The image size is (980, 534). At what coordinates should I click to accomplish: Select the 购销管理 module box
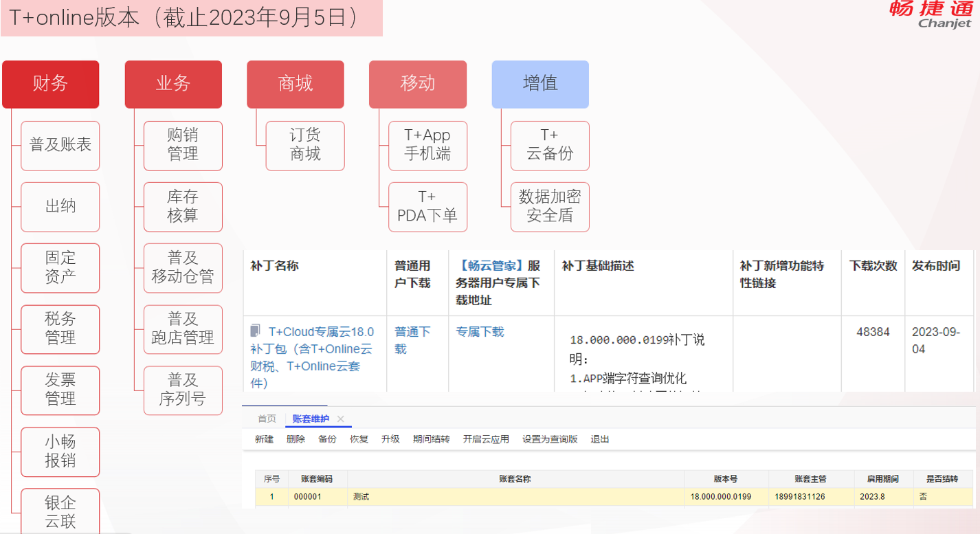183,146
